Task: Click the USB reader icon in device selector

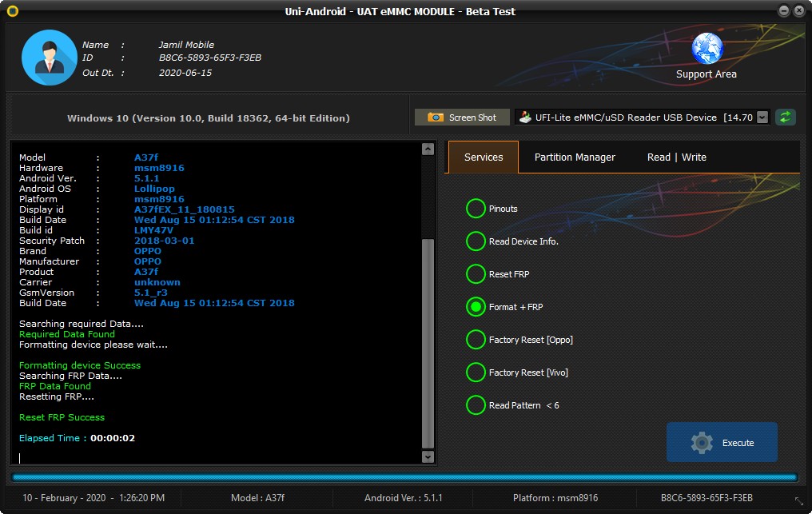Action: (525, 118)
